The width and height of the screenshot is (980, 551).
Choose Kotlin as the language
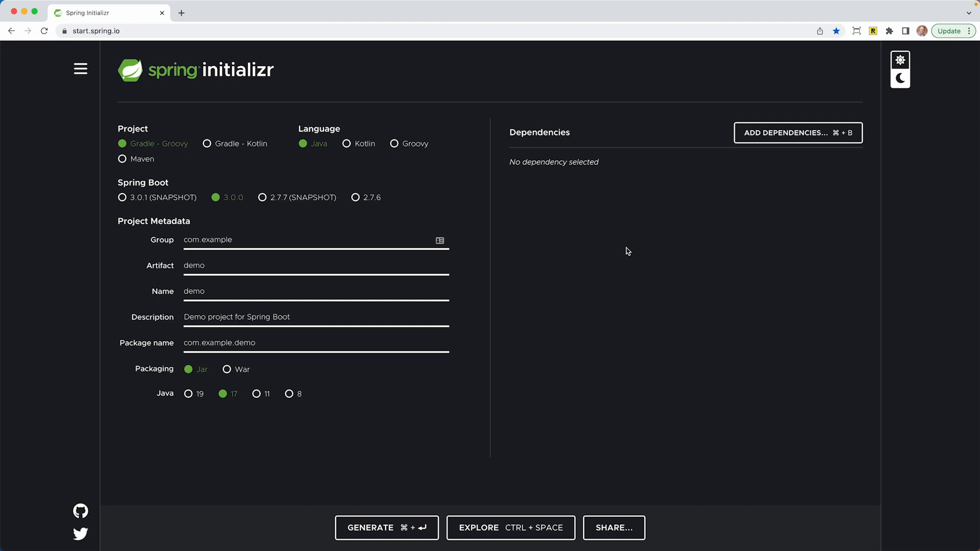[346, 144]
